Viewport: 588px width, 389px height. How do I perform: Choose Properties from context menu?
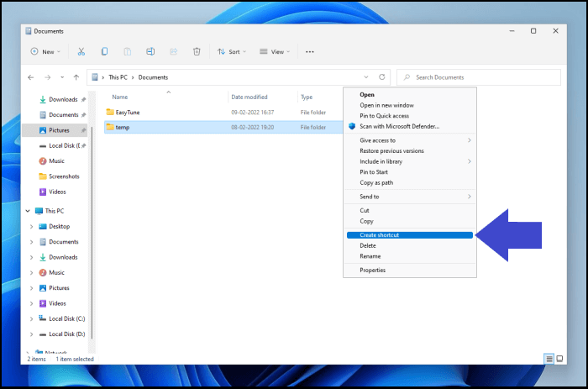(x=373, y=270)
